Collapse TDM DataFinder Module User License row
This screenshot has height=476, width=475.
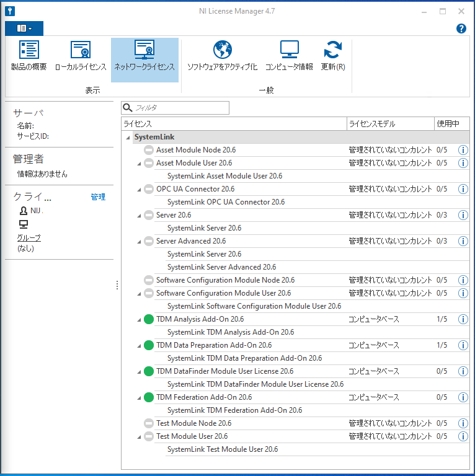(x=139, y=372)
